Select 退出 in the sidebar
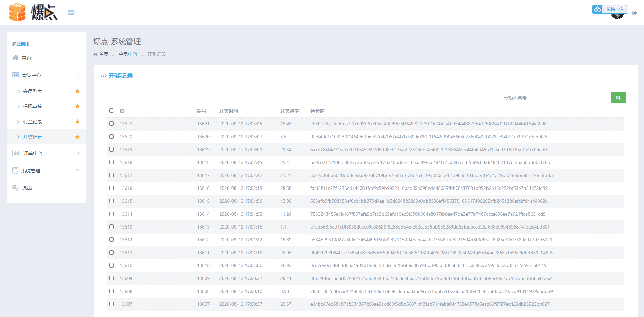 [x=27, y=188]
